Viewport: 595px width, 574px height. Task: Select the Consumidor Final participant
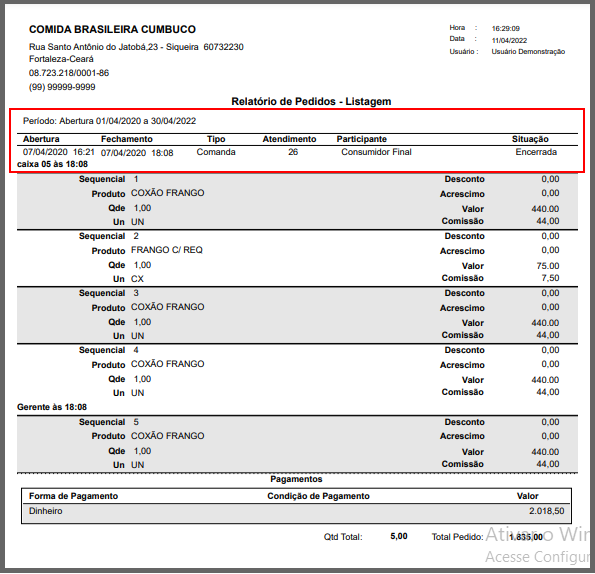coord(376,152)
